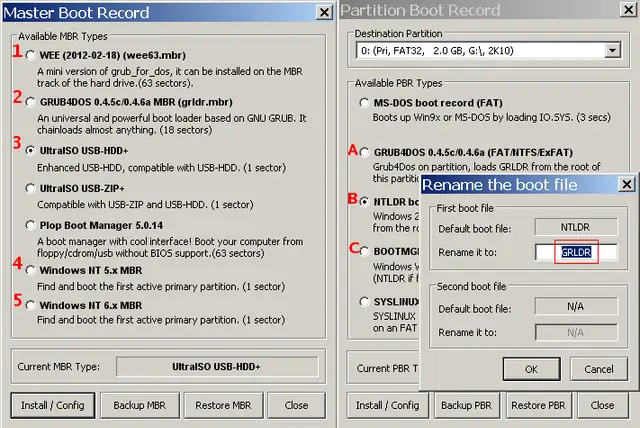Click the second Default boot file N/A box
Screen dimensions: 640x428
click(x=576, y=306)
